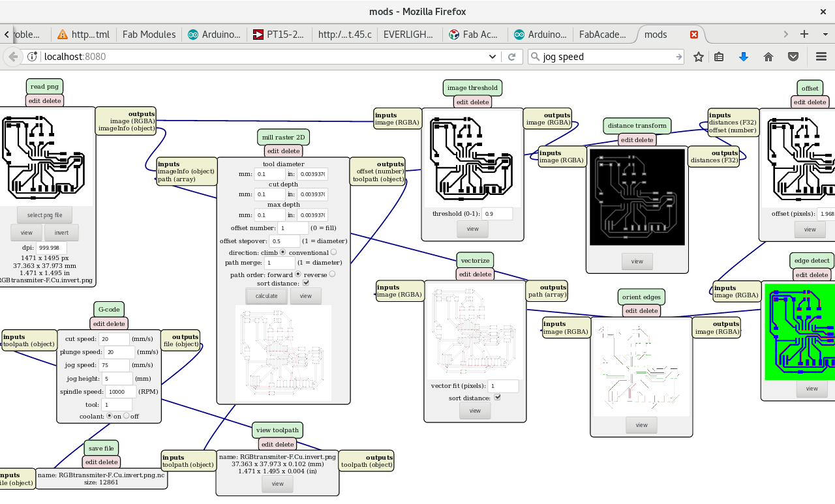The width and height of the screenshot is (835, 504).
Task: Toggle sort distance in vectorize module
Action: pyautogui.click(x=498, y=397)
